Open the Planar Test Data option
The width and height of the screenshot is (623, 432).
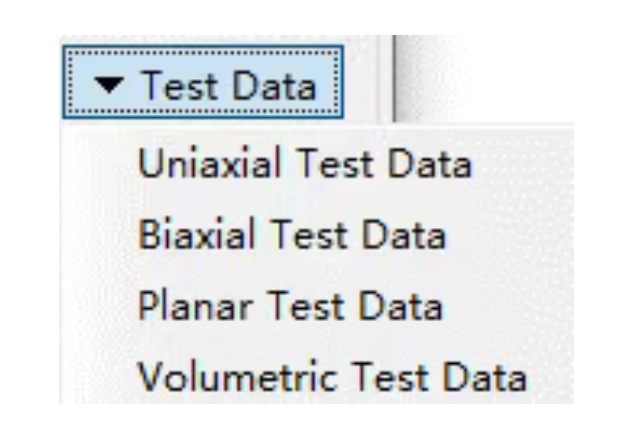click(289, 307)
